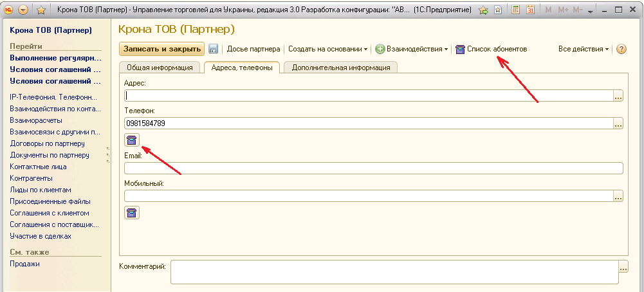Click the M+ memory add button
Viewport: 644px width, 292px height.
point(563,10)
